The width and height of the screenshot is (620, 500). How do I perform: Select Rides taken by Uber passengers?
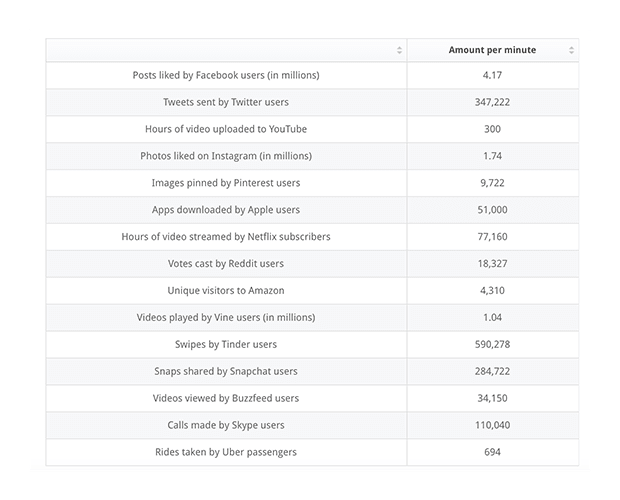pyautogui.click(x=226, y=452)
